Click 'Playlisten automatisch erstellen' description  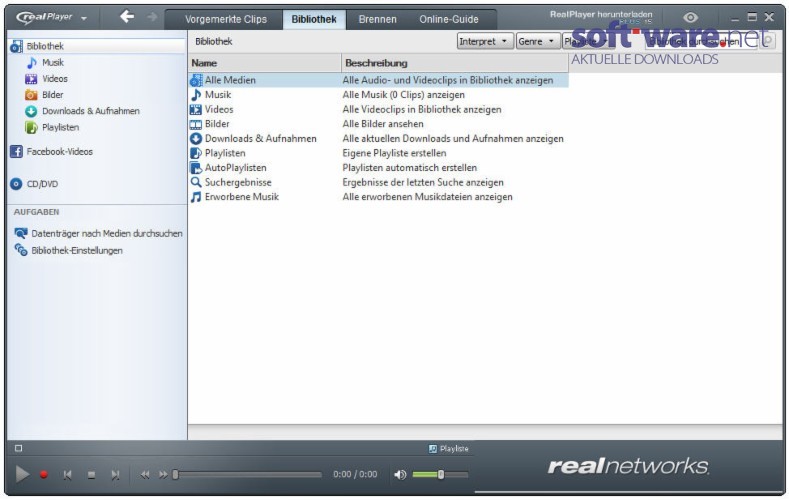[x=410, y=168]
